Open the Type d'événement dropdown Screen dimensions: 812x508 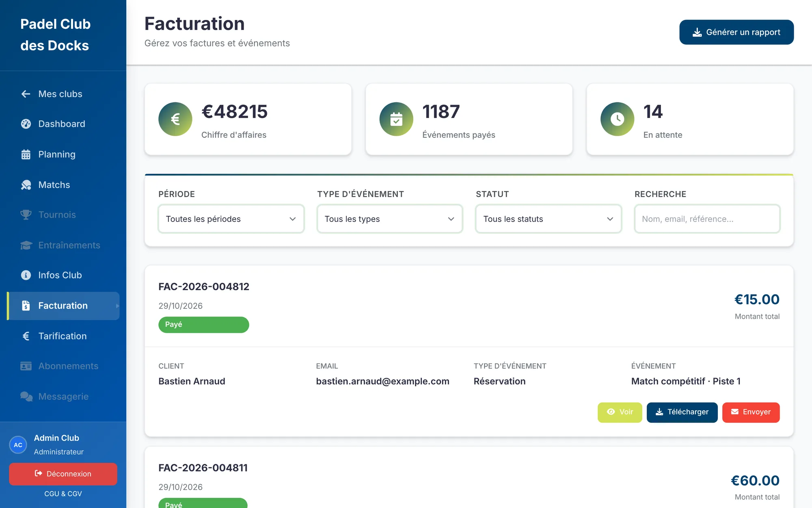[x=390, y=219]
